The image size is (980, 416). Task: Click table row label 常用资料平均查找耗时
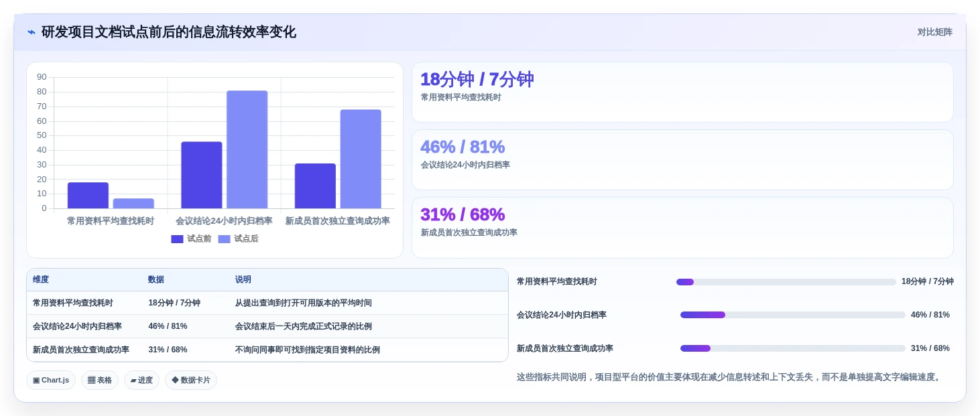tap(73, 303)
